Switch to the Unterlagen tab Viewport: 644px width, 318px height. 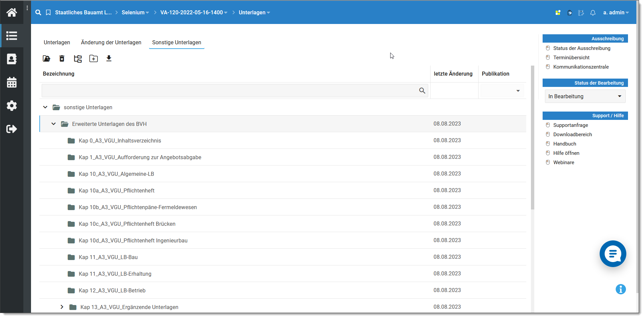(57, 42)
